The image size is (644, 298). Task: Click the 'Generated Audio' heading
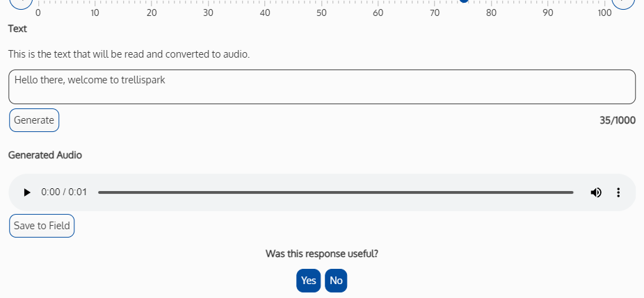pyautogui.click(x=45, y=155)
